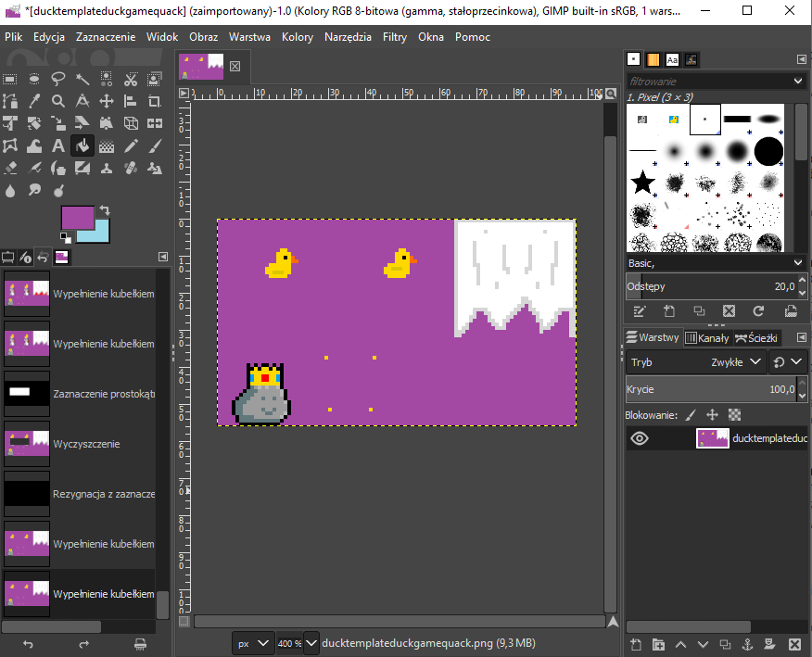Open the light blue background color swatch
This screenshot has height=657, width=812.
tap(102, 234)
